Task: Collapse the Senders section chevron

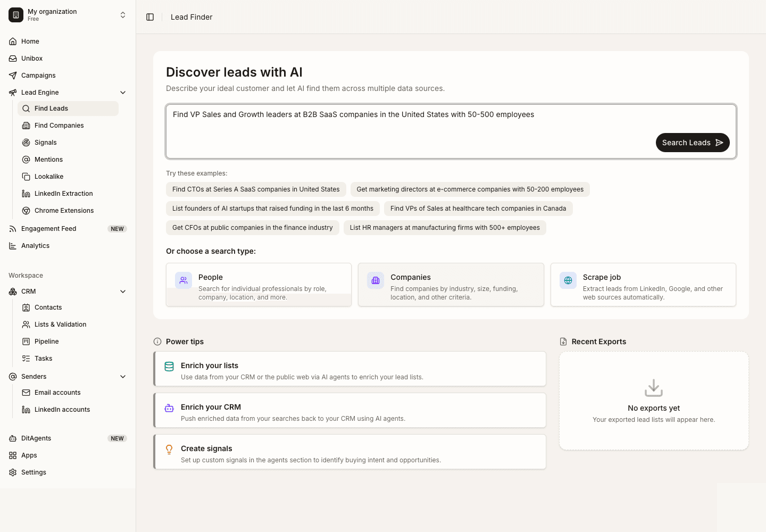Action: coord(123,377)
